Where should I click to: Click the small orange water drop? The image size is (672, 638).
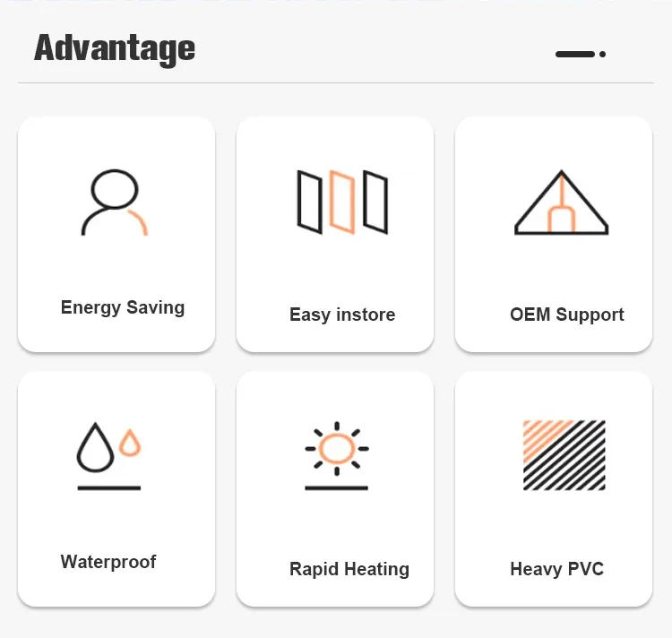[x=130, y=443]
